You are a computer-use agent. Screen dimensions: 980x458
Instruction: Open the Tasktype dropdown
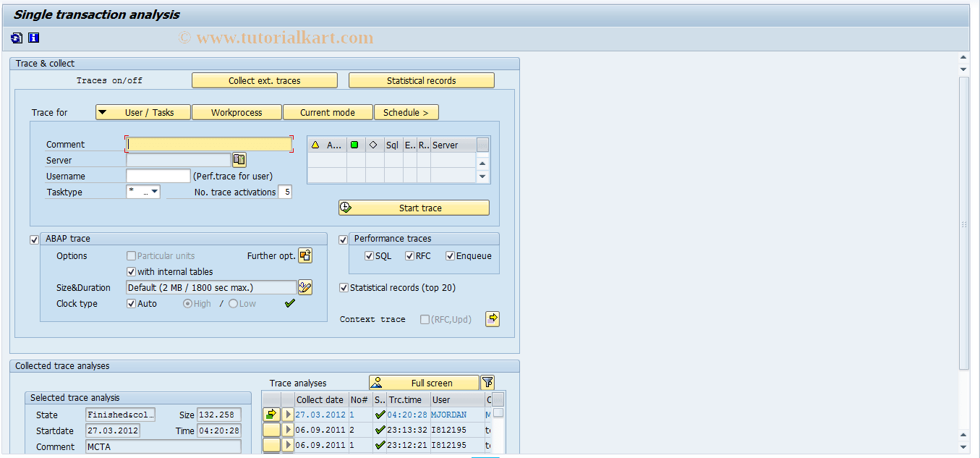154,191
